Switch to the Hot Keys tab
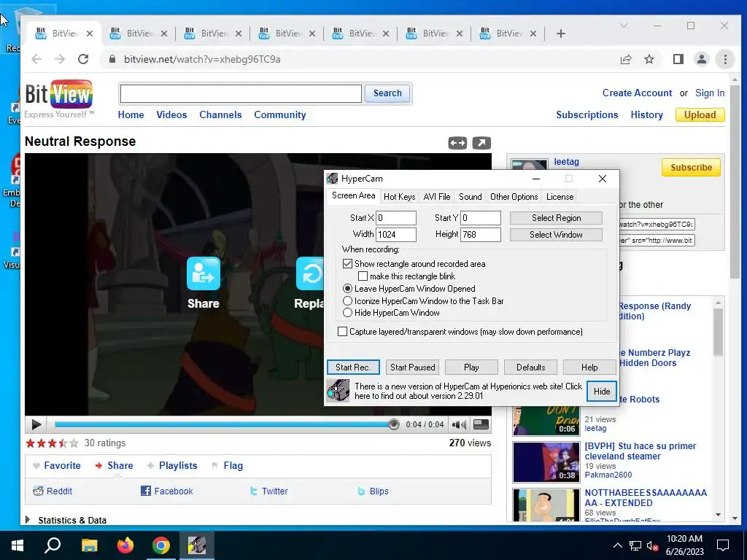 399,197
